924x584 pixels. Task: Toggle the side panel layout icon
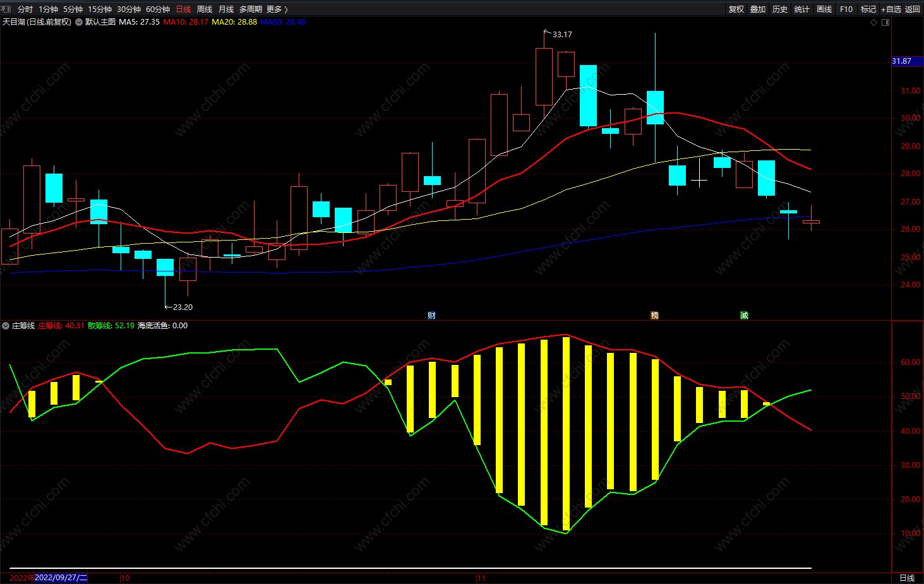[885, 22]
